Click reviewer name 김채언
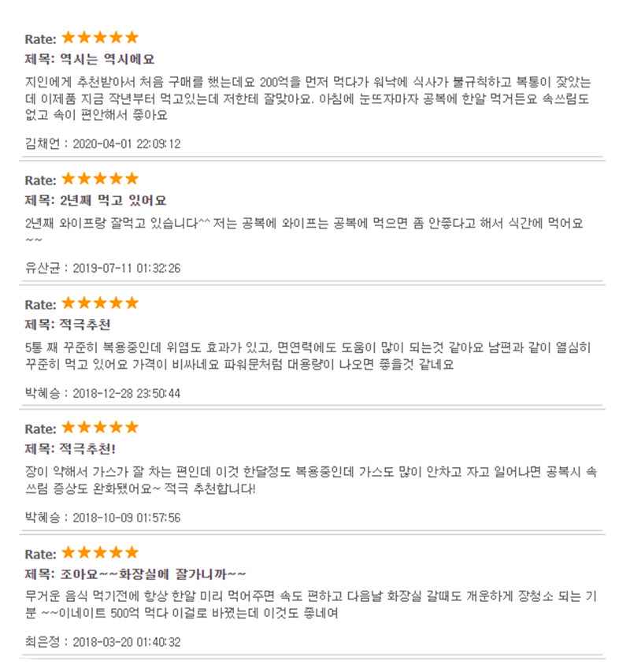This screenshot has width=630, height=672. click(x=43, y=143)
